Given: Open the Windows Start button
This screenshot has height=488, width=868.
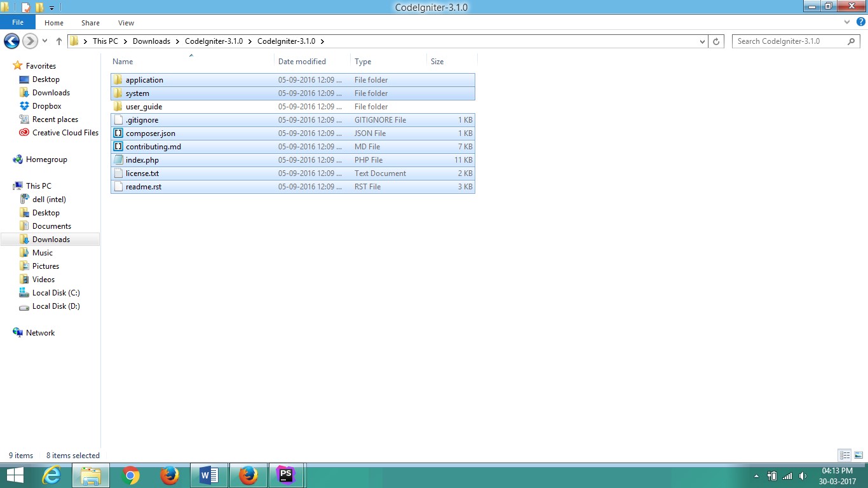Looking at the screenshot, I should point(15,475).
